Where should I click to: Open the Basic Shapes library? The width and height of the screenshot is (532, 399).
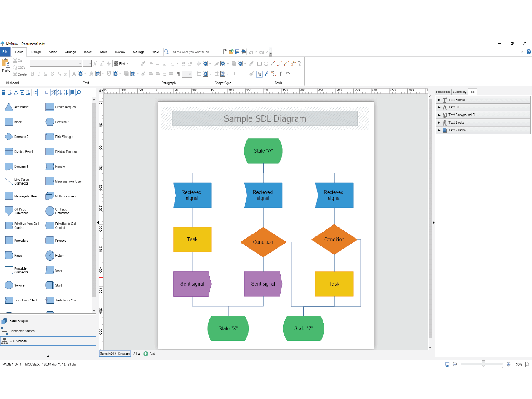[19, 321]
